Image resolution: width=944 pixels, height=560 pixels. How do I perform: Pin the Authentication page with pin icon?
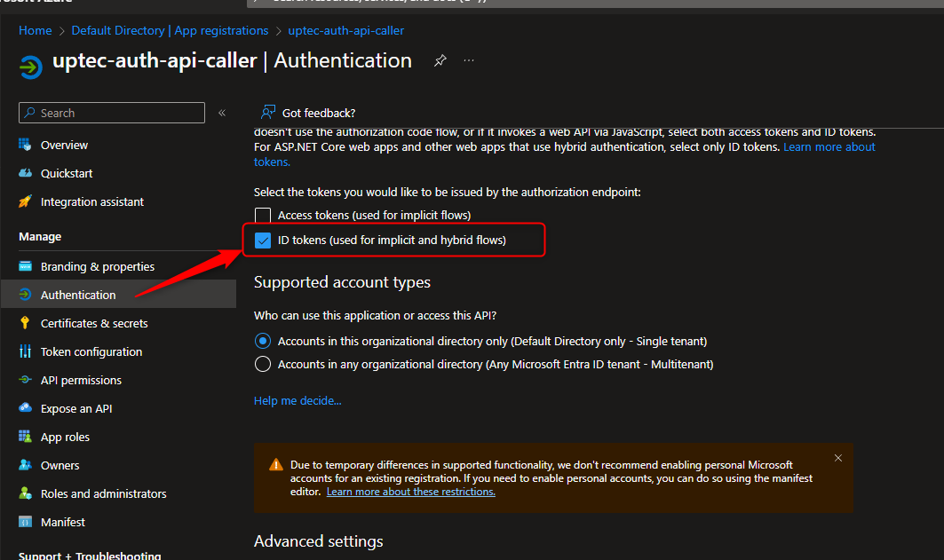[440, 61]
